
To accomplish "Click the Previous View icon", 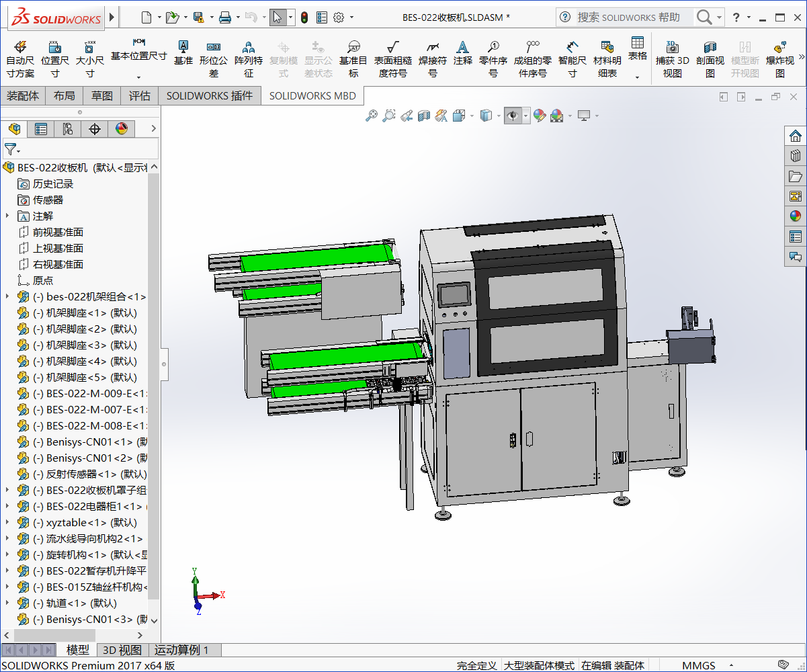I will [x=406, y=115].
